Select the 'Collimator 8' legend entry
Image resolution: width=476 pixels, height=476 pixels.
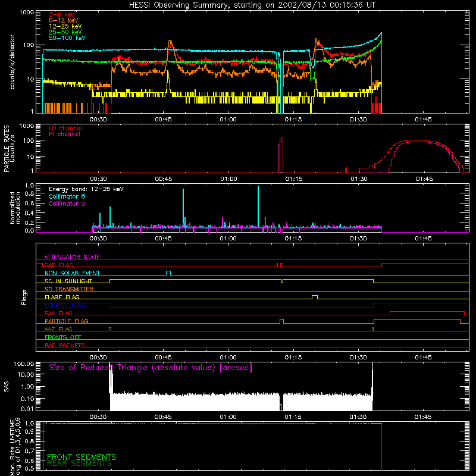point(67,196)
